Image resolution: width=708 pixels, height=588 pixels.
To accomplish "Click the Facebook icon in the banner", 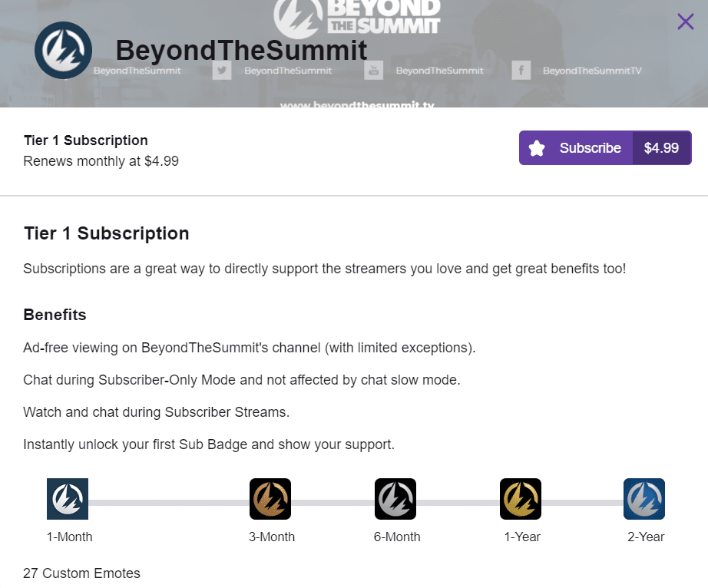I will 521,71.
